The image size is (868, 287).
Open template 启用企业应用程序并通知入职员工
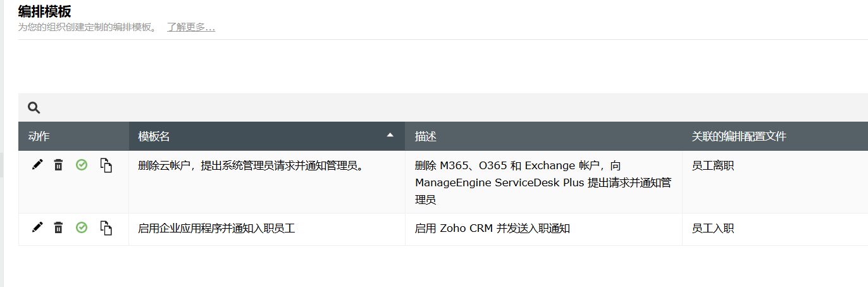pyautogui.click(x=216, y=228)
